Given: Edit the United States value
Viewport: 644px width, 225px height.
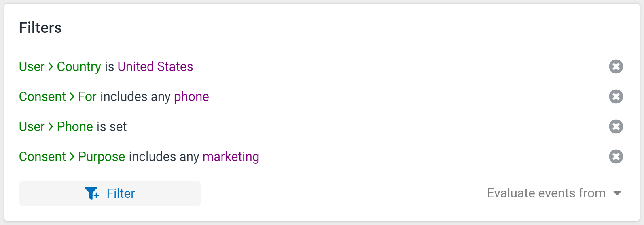Looking at the screenshot, I should point(155,66).
